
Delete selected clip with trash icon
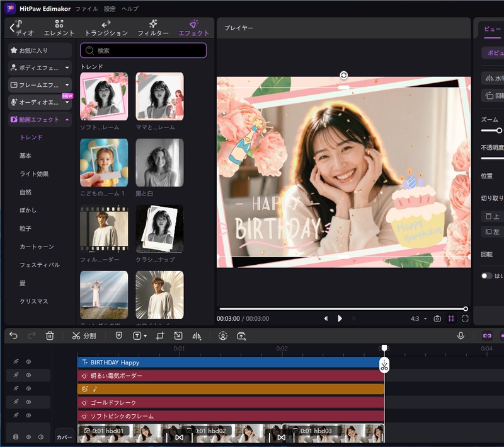coord(50,336)
